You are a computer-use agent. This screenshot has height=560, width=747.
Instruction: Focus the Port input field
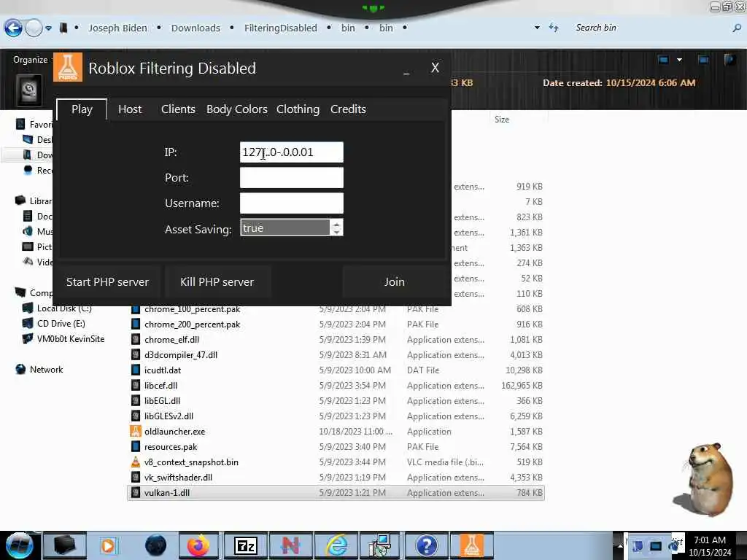[x=292, y=178]
